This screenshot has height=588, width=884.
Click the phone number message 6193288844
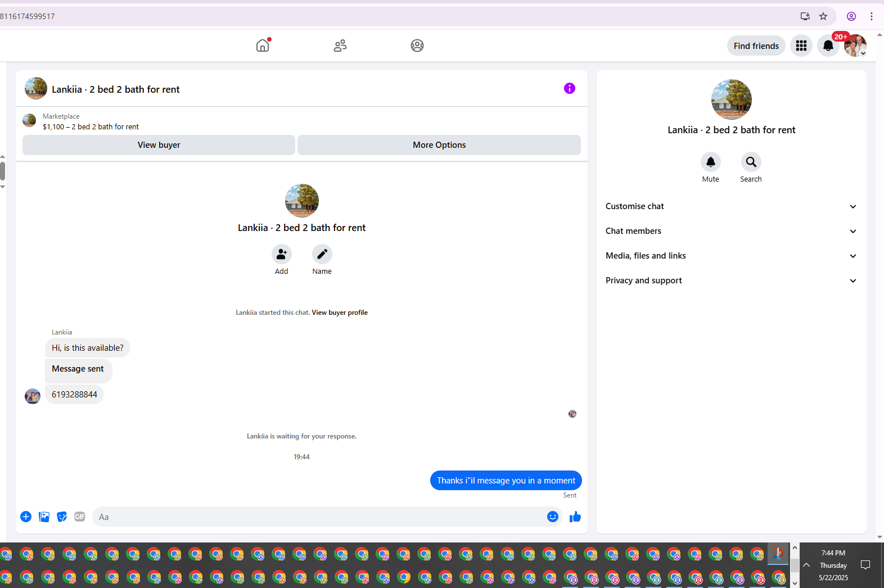point(74,395)
